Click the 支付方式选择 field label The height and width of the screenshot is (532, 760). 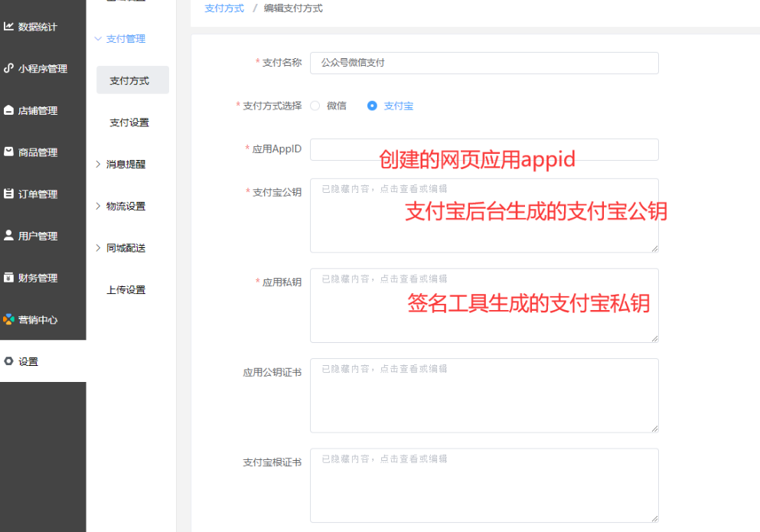click(272, 106)
